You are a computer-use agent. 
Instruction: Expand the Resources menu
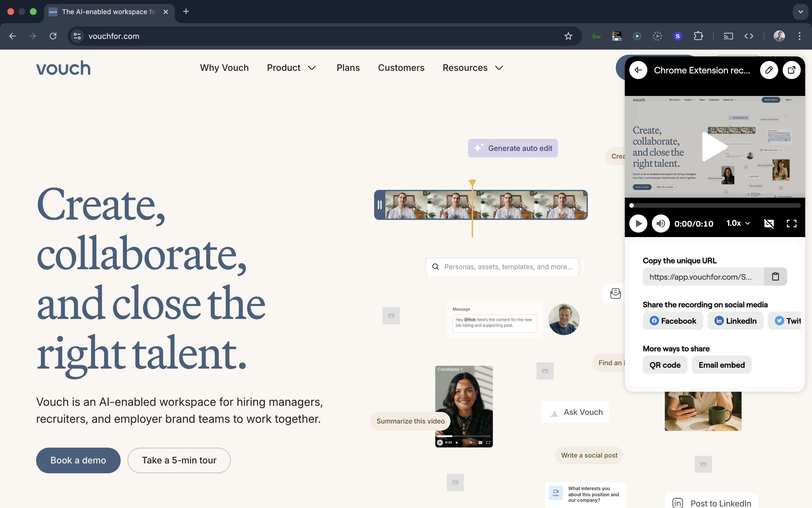[x=473, y=68]
